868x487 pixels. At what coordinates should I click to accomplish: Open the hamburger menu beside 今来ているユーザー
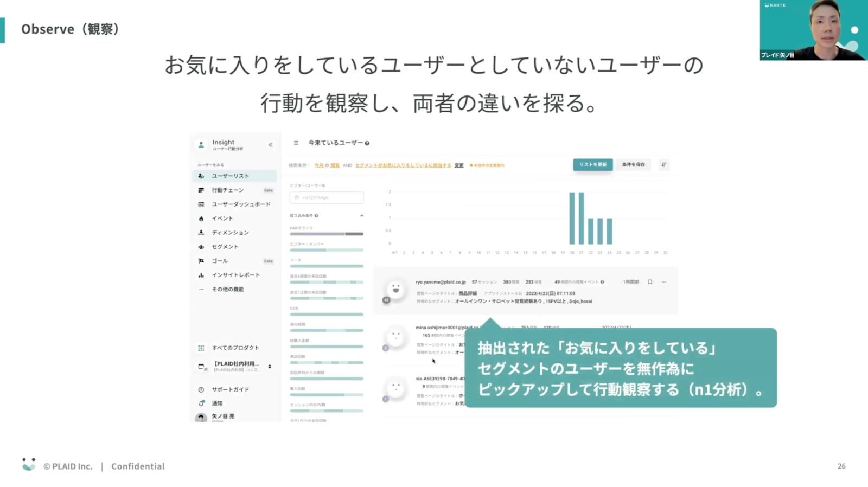click(x=296, y=143)
